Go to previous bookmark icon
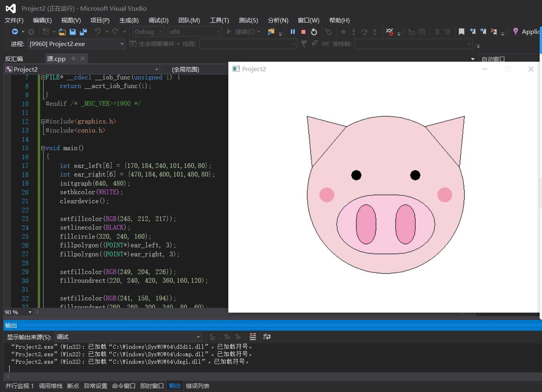 473,31
